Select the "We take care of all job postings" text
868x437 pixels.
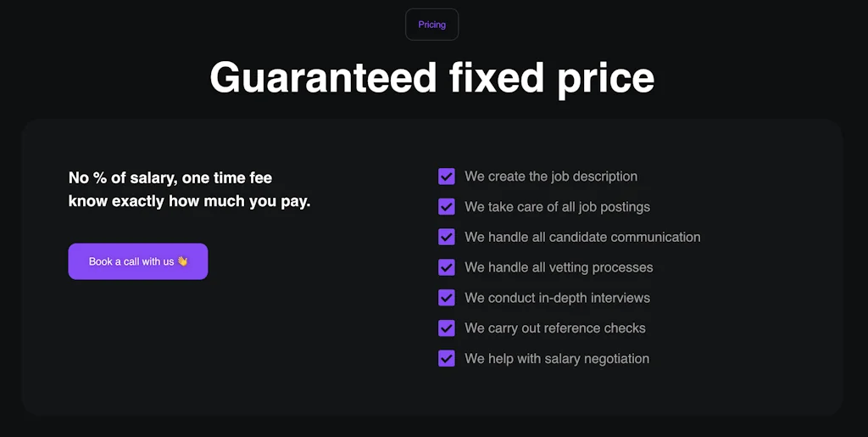click(557, 207)
